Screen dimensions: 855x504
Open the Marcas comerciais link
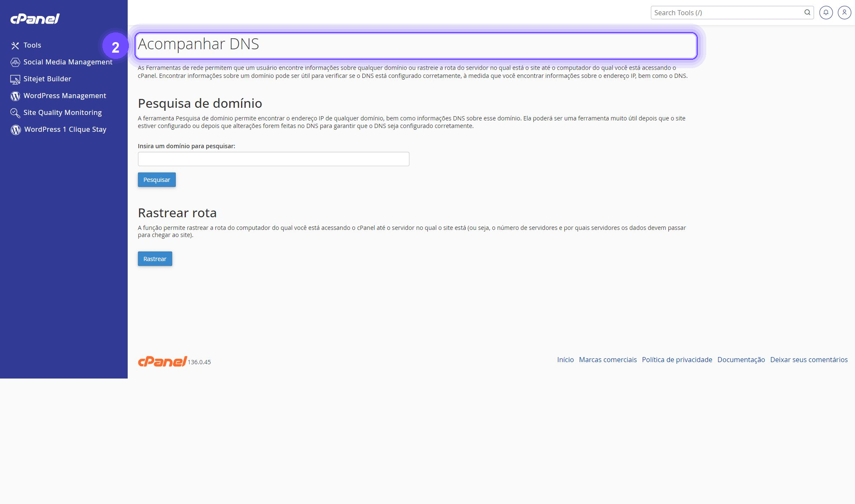coord(608,360)
